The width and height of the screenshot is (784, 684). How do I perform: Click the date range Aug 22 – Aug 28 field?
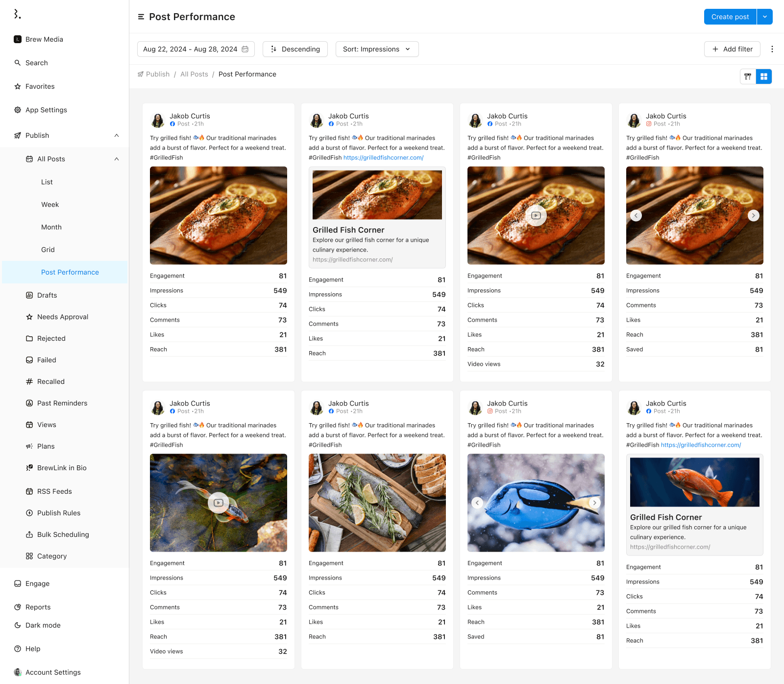(196, 49)
